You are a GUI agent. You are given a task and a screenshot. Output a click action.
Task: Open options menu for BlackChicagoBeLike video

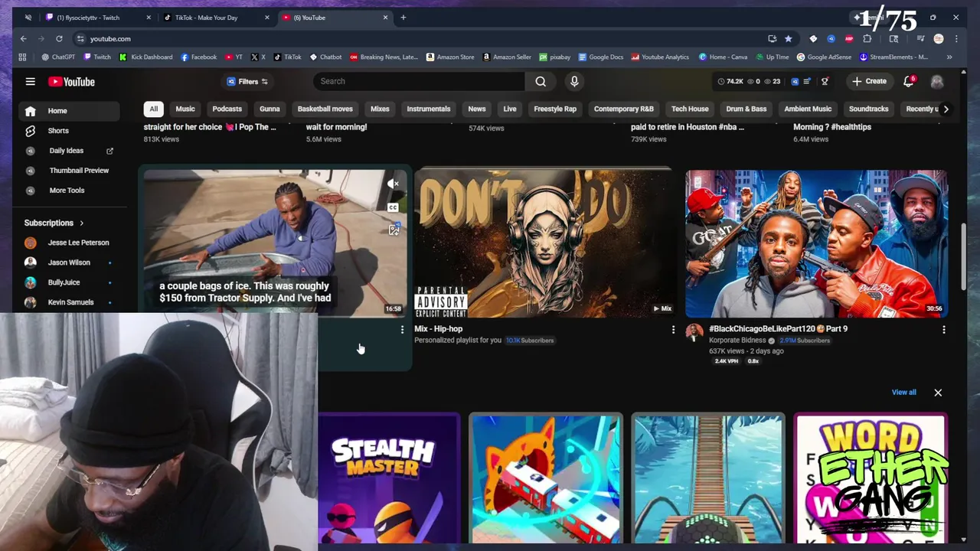point(943,330)
